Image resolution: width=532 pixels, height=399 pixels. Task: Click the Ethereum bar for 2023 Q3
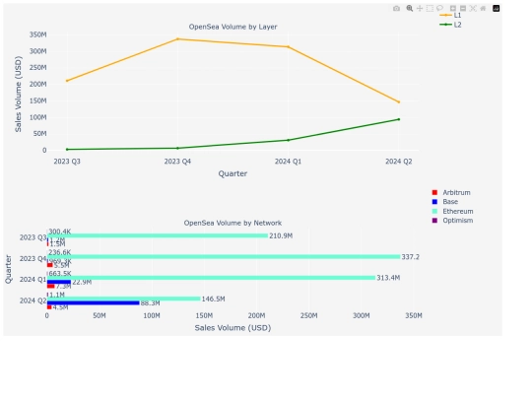(x=158, y=235)
